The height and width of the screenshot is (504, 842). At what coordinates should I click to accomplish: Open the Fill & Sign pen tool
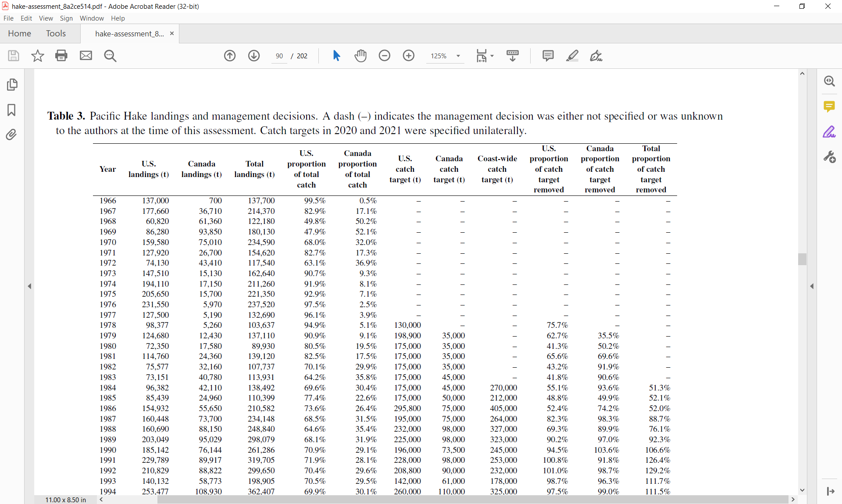pos(596,56)
